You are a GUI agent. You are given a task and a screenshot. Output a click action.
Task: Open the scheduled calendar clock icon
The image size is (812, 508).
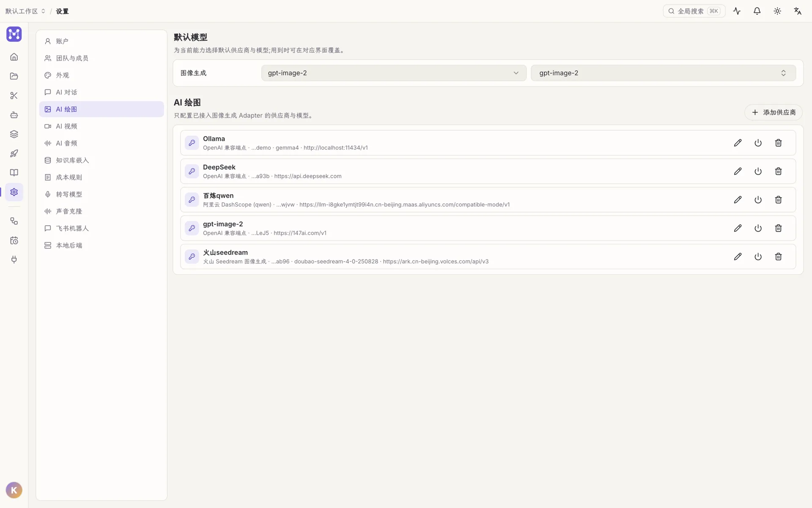click(14, 240)
